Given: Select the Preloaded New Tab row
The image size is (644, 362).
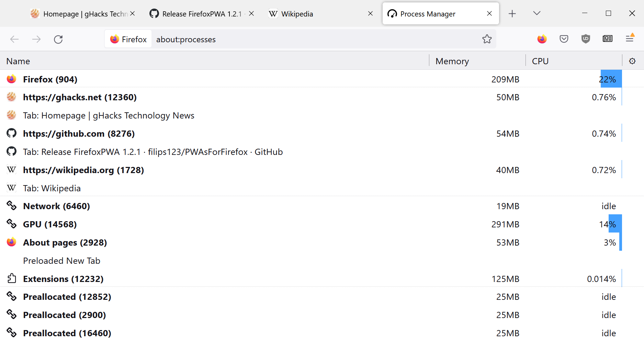Looking at the screenshot, I should (322, 261).
